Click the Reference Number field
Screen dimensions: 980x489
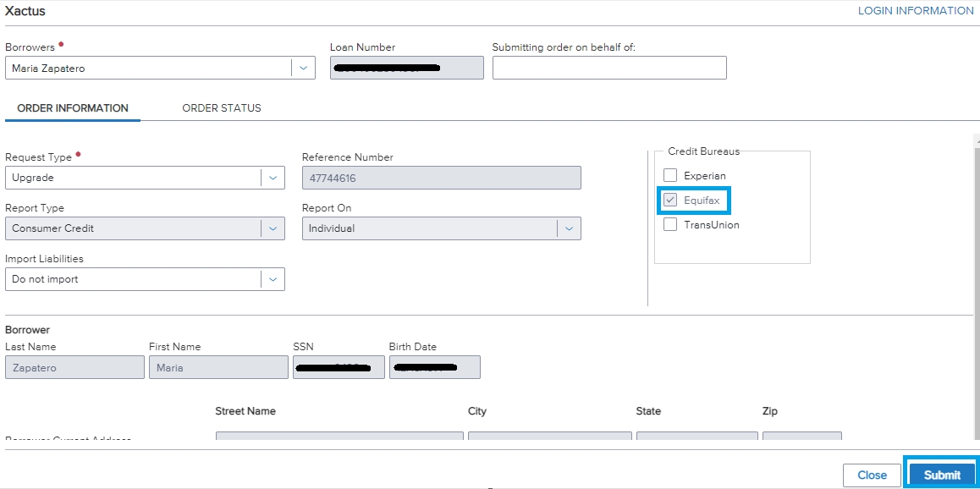coord(441,178)
